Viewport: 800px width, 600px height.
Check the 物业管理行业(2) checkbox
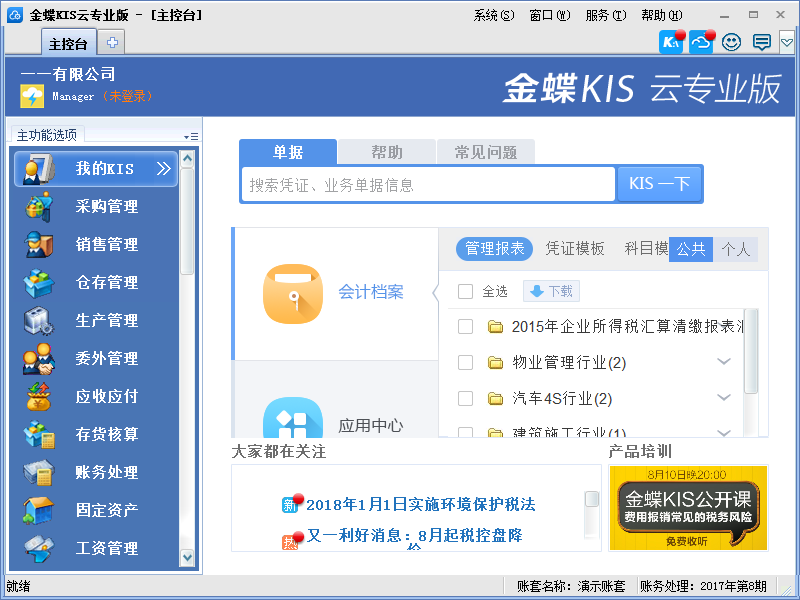465,362
